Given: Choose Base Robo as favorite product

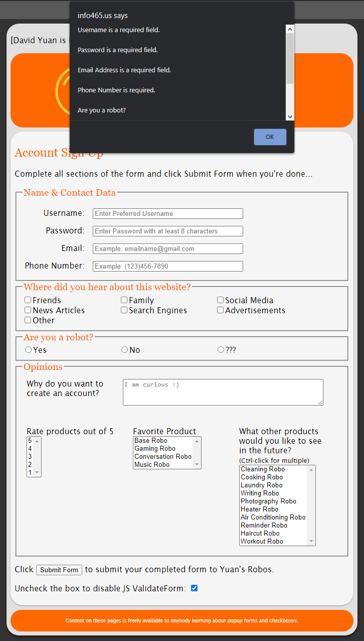Looking at the screenshot, I should coord(163,441).
